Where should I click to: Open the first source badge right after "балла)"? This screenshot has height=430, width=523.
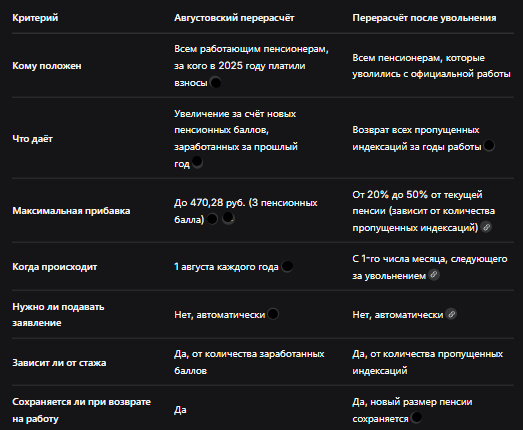[212, 219]
